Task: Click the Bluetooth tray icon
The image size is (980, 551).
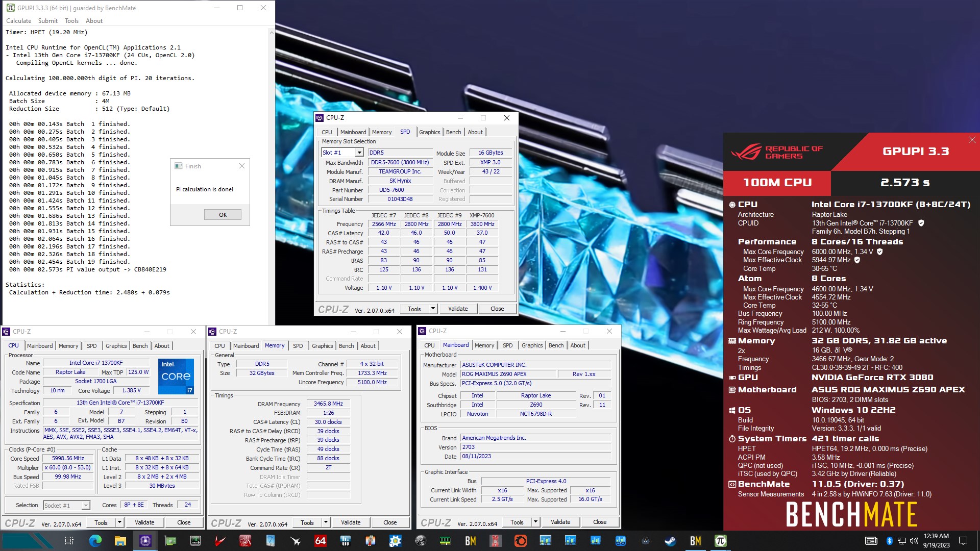Action: (889, 541)
